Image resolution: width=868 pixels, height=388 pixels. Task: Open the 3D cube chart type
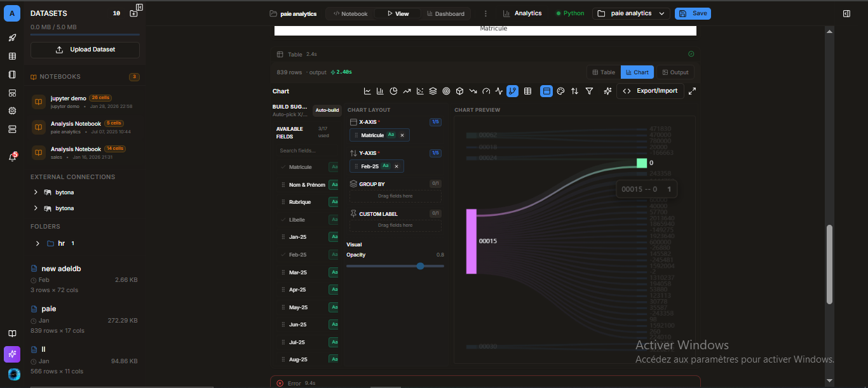[459, 91]
